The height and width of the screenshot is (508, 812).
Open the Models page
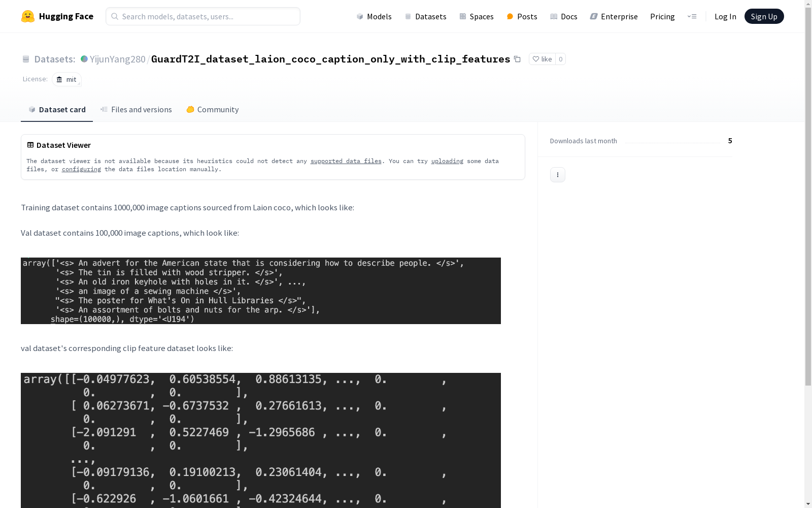click(374, 16)
